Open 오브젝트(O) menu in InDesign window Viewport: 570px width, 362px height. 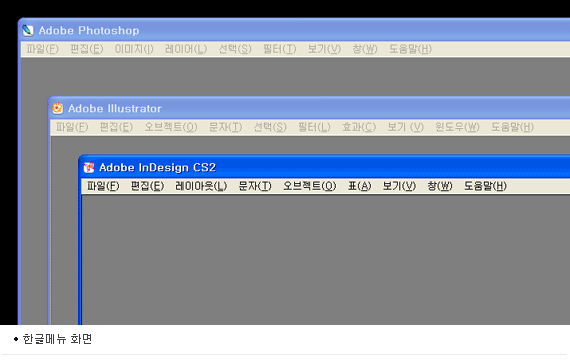pos(310,186)
